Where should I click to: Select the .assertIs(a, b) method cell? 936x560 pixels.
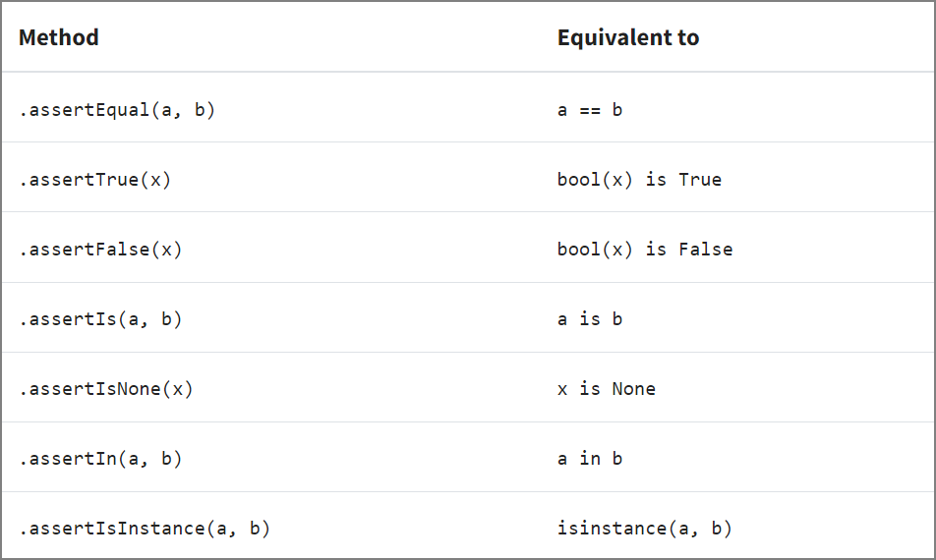[100, 319]
